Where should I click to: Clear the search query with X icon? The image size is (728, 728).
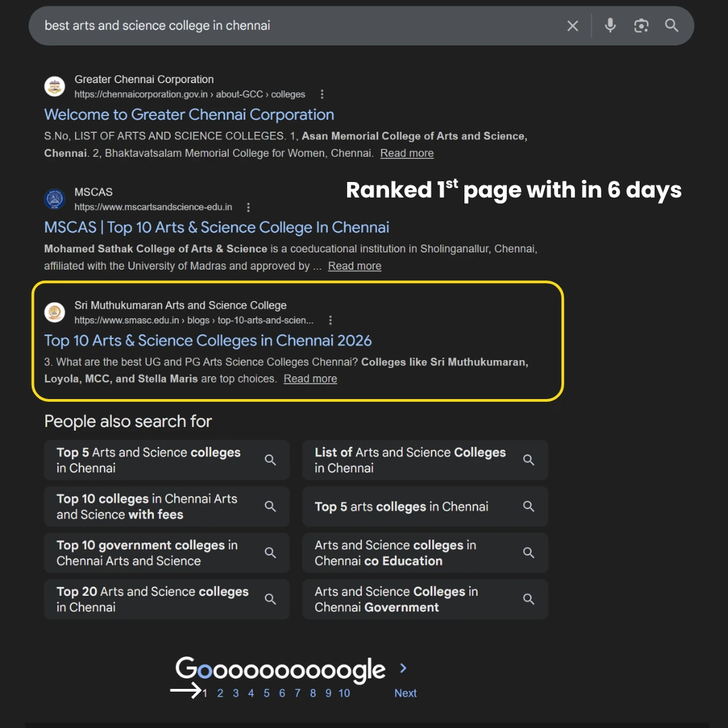coord(572,26)
